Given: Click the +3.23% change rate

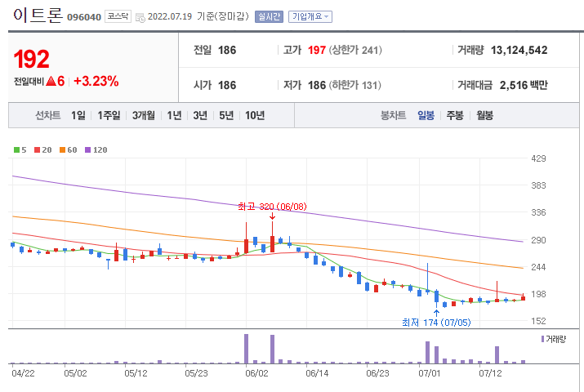Looking at the screenshot, I should [96, 81].
